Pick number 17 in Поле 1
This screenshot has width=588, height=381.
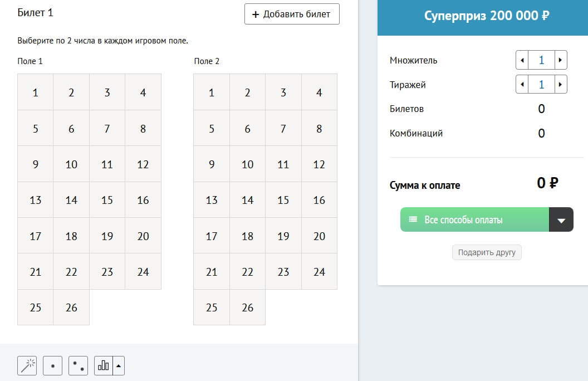click(35, 236)
